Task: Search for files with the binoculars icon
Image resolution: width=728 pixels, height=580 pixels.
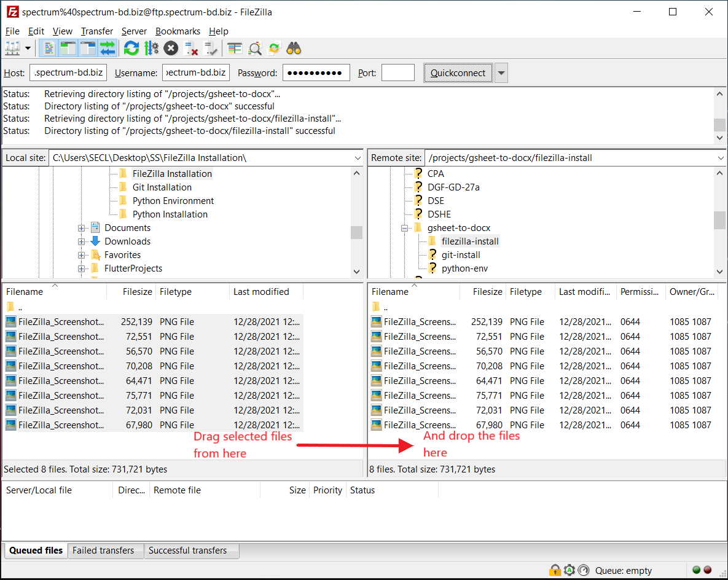Action: click(294, 49)
